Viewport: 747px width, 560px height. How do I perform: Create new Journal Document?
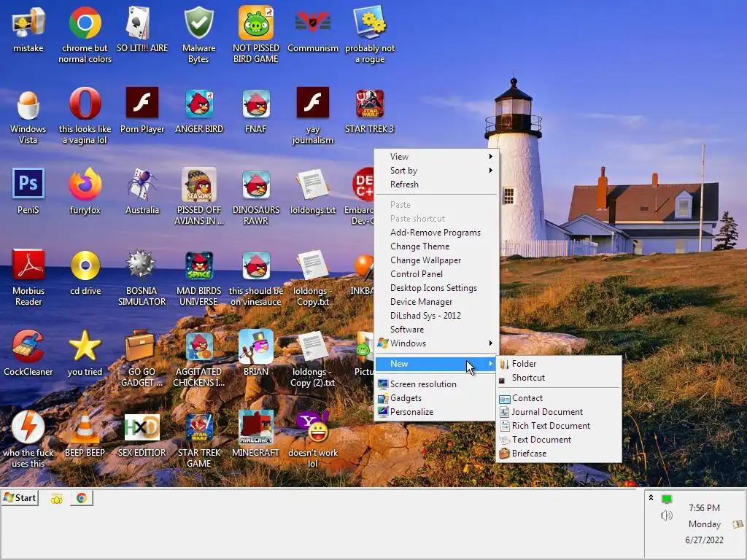(x=559, y=412)
